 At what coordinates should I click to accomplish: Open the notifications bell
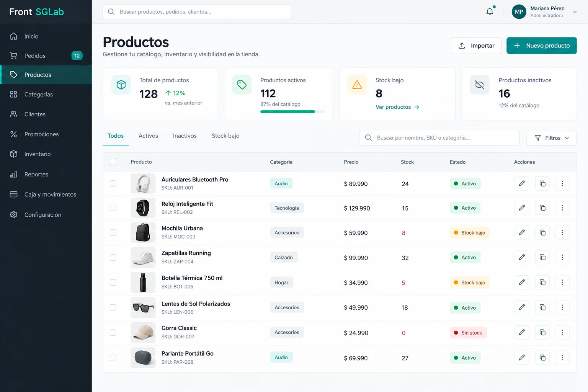click(x=490, y=11)
